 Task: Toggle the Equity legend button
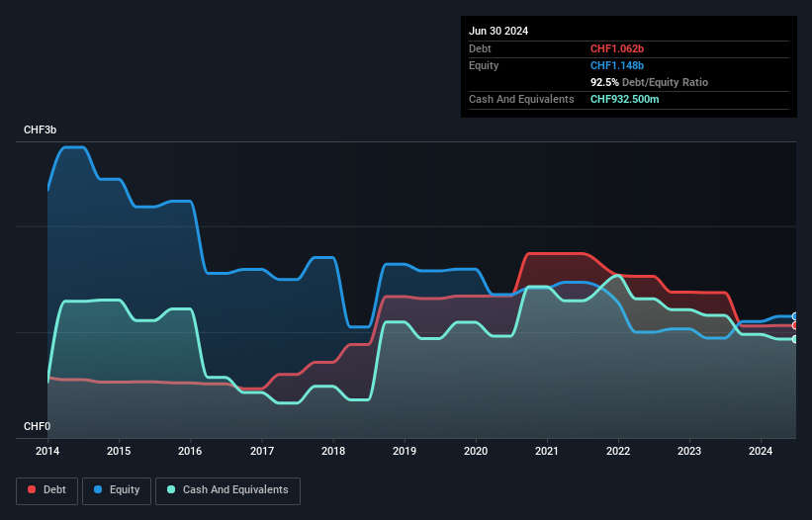(117, 490)
